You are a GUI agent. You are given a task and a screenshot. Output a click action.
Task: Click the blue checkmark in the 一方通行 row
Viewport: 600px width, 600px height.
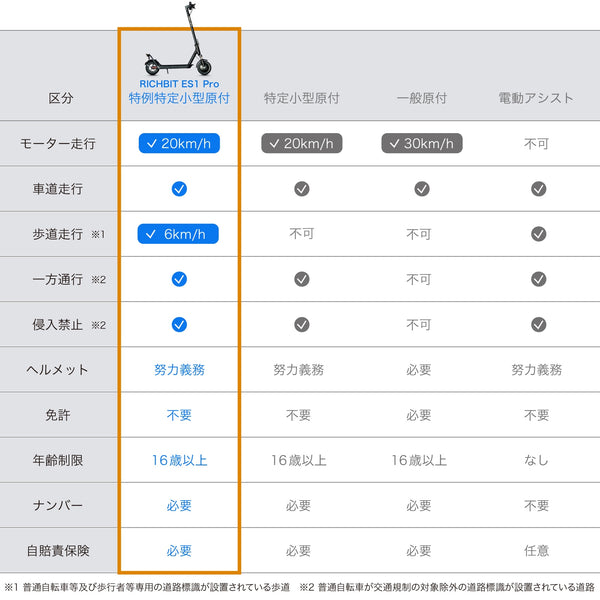[179, 279]
